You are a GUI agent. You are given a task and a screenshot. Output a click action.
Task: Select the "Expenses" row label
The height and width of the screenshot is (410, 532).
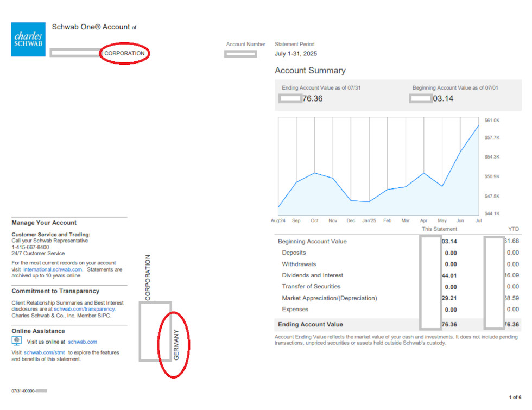295,309
